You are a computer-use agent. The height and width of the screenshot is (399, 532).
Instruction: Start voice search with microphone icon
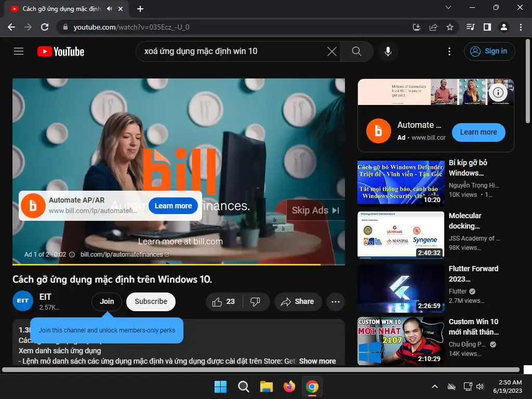(388, 51)
